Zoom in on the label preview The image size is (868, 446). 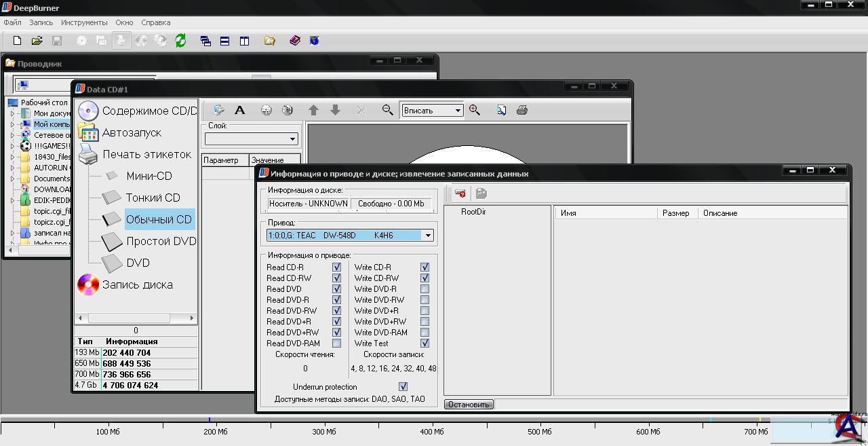point(475,110)
